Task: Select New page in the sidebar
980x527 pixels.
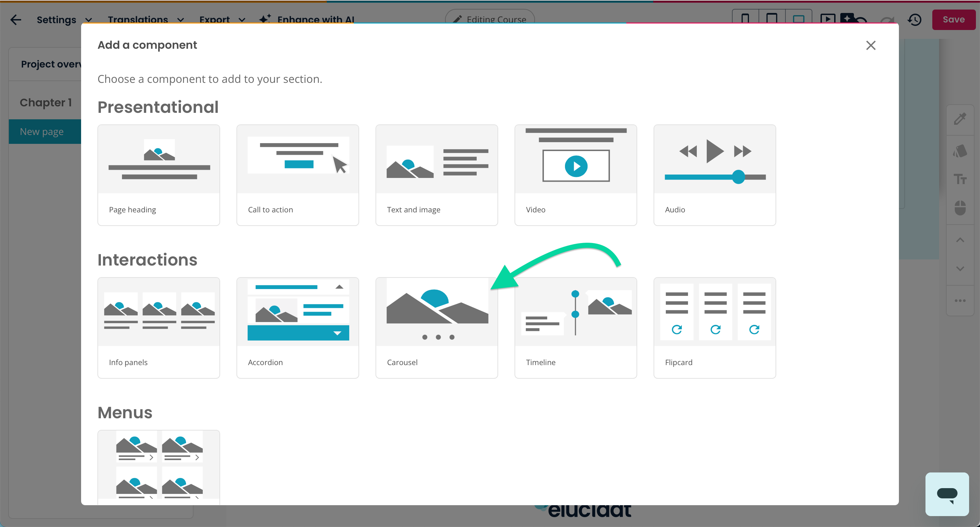Action: tap(45, 132)
